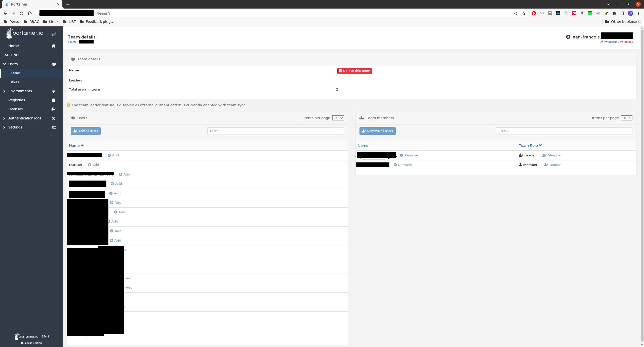Viewport: 644px width, 347px height.
Task: Open Registries via its database icon
Action: (x=54, y=100)
